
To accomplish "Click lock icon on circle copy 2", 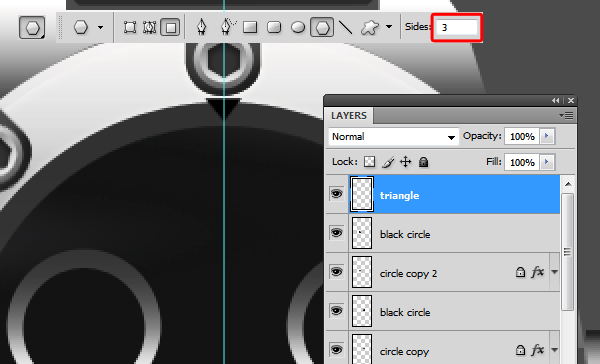I will [520, 272].
